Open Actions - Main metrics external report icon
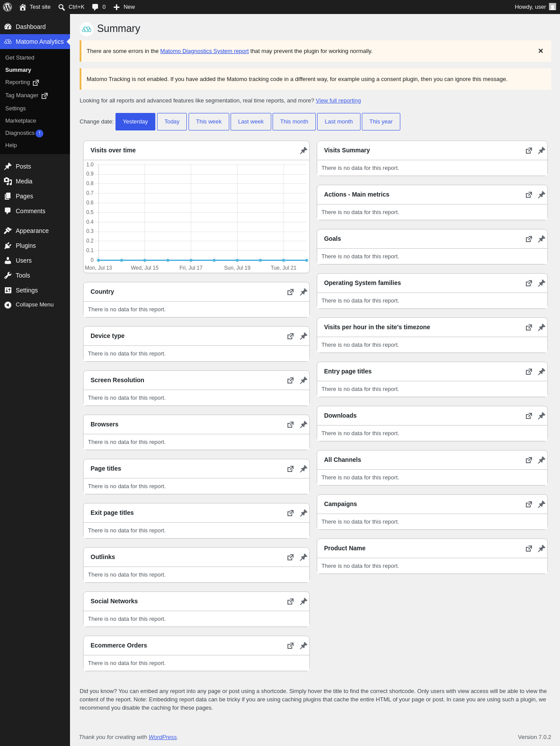 pos(529,195)
